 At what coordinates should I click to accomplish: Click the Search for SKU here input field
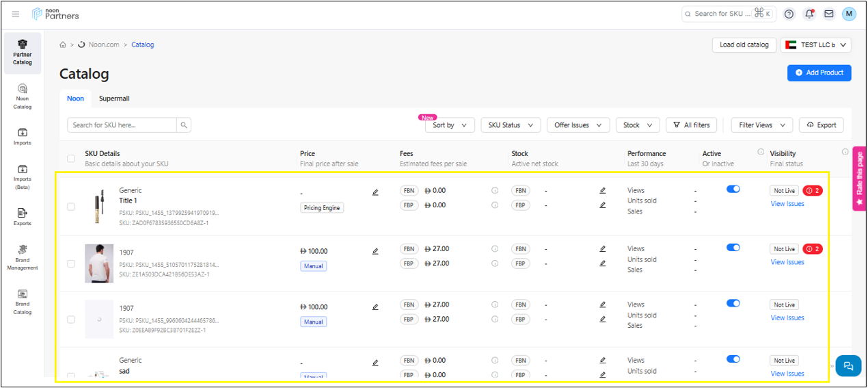coord(122,125)
